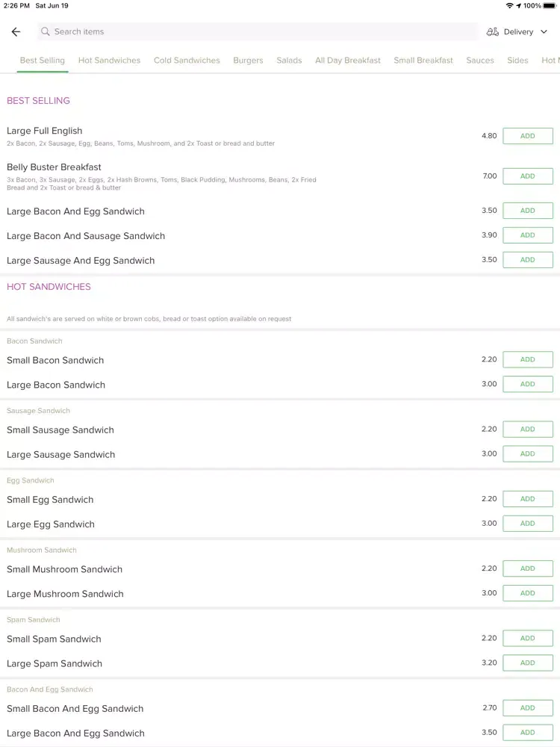Go to the Sauces tab
The height and width of the screenshot is (747, 560).
point(480,61)
